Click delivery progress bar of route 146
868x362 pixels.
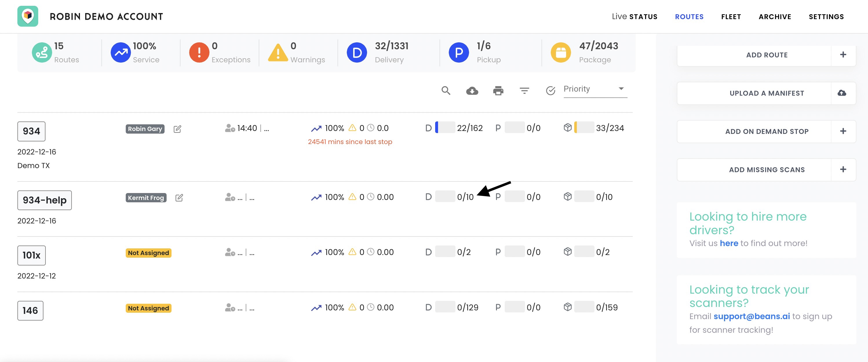point(445,307)
